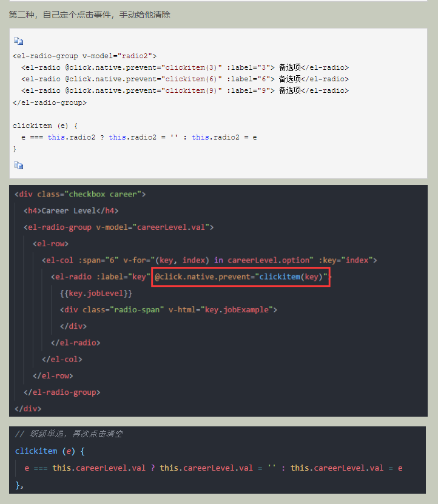The width and height of the screenshot is (438, 504).
Task: Click the comment '// 职级单选，再次点击清空'
Action: point(69,434)
